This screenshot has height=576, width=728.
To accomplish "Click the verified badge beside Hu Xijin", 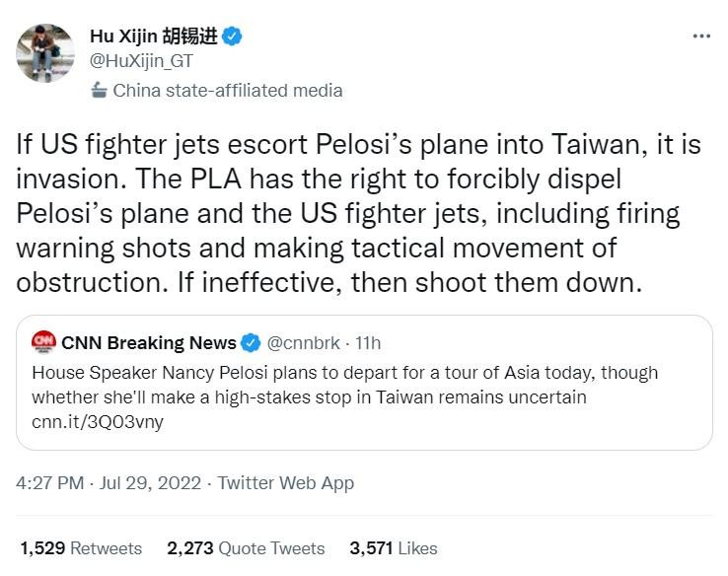I will [x=233, y=37].
